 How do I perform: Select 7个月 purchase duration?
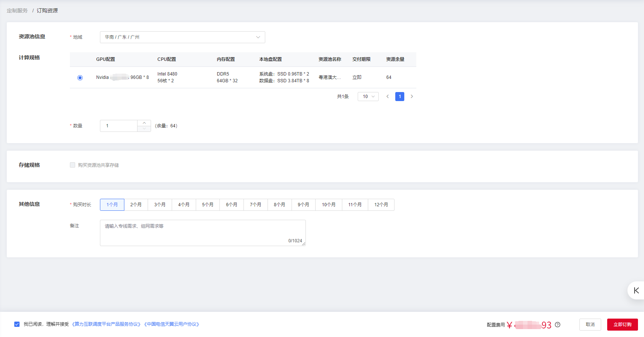tap(255, 205)
